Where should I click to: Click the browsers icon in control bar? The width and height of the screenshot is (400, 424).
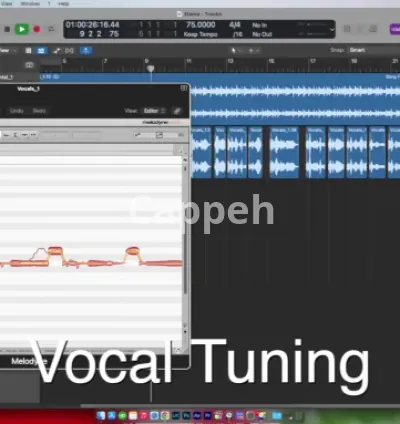point(374,29)
